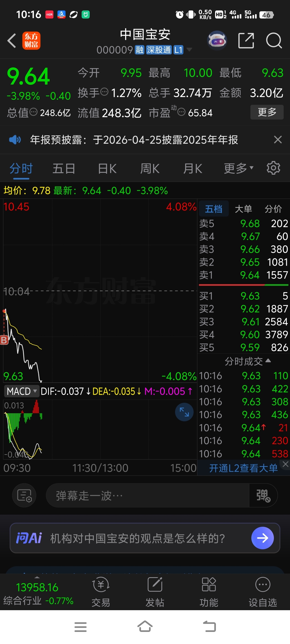Tap the info icon beside 市盈
Viewport: 290px width, 644px height.
(182, 112)
